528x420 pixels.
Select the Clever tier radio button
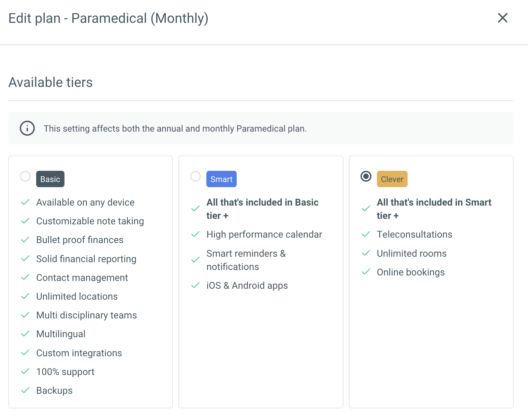[366, 176]
